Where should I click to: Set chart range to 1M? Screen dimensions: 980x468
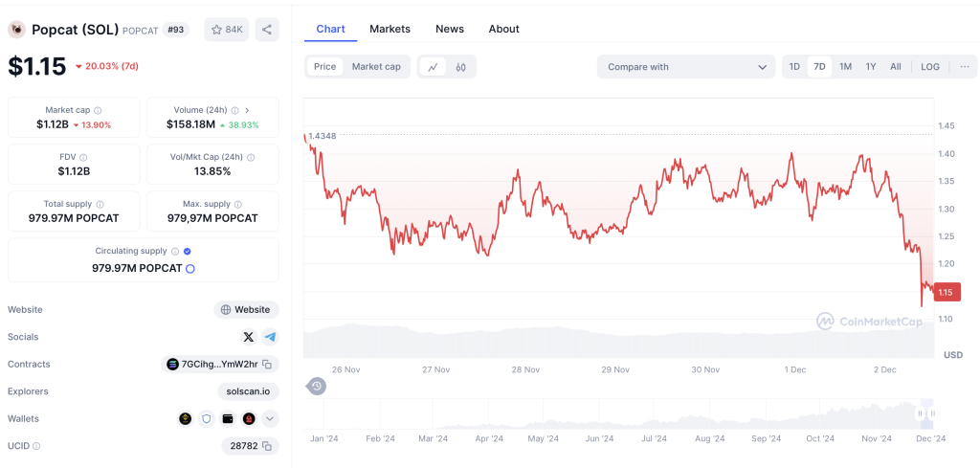[x=846, y=67]
